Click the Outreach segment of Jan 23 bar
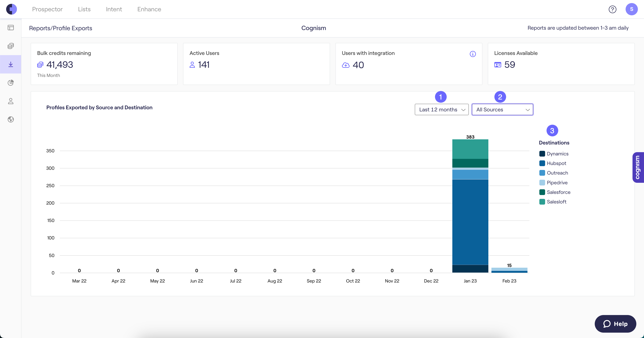 [x=470, y=175]
